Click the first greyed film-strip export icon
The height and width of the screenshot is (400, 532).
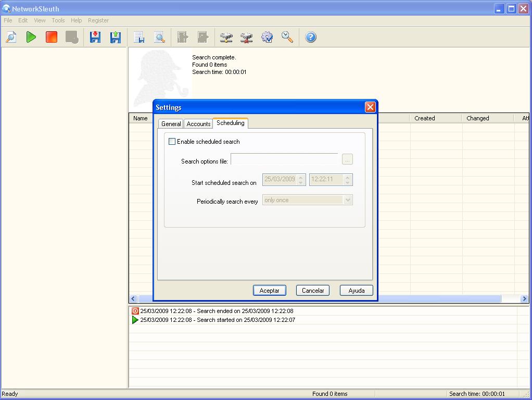pyautogui.click(x=183, y=37)
